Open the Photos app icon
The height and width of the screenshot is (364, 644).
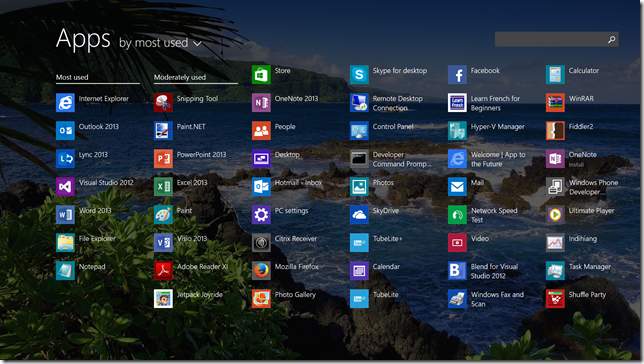point(359,187)
